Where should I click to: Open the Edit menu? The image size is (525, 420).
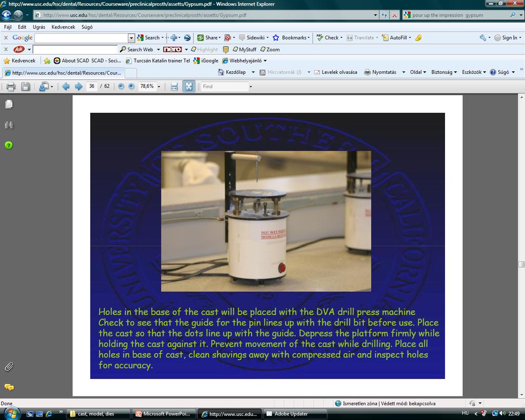(x=22, y=27)
